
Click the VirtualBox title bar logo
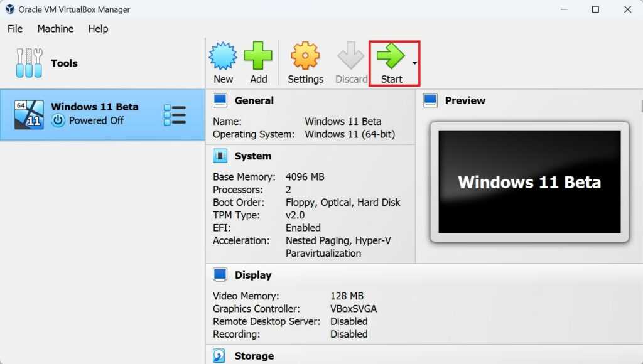pos(9,9)
